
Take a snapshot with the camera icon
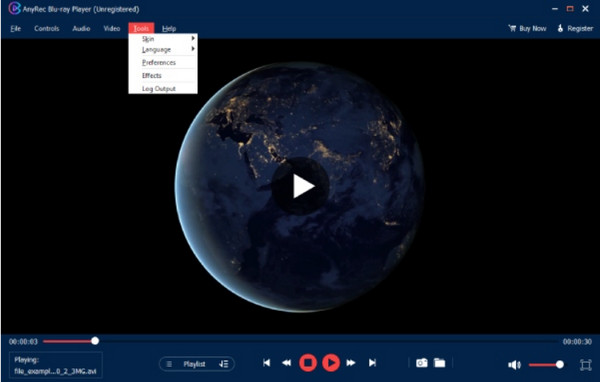[x=422, y=362]
